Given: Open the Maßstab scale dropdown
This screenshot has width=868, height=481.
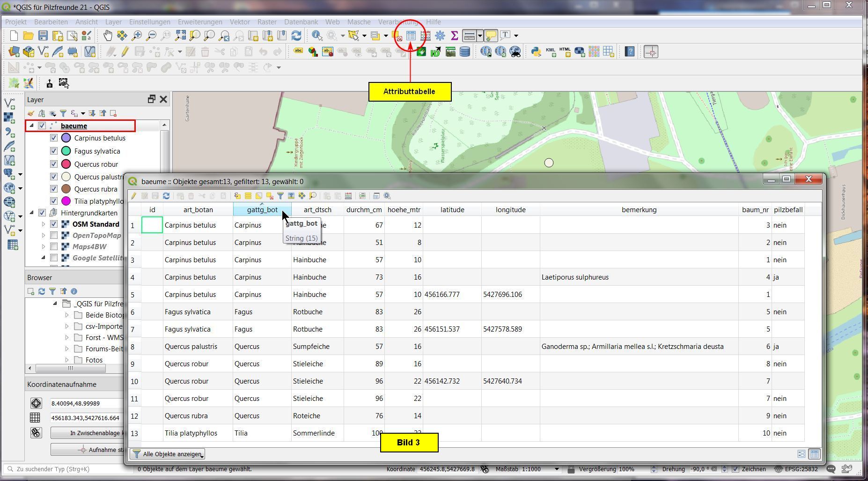Looking at the screenshot, I should point(557,469).
